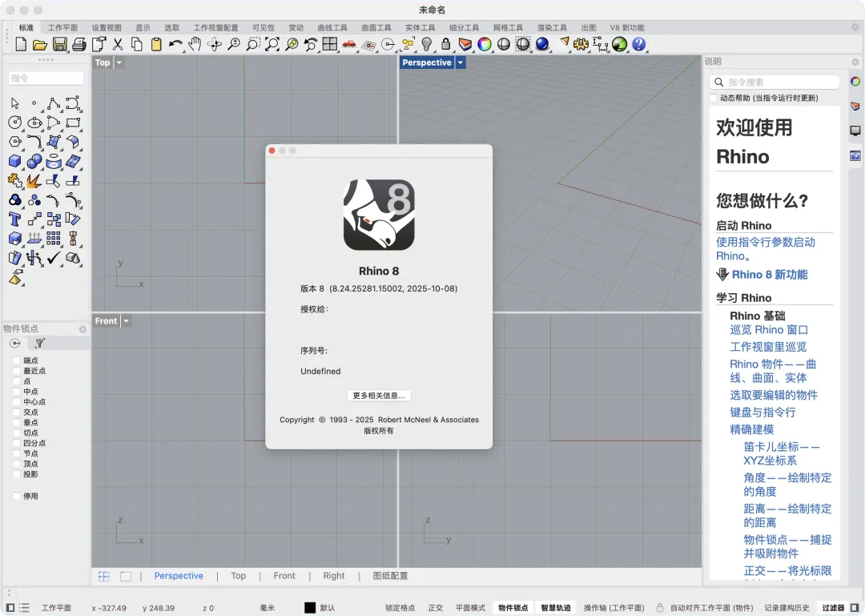Enable the 中心点 object snap
This screenshot has height=616, width=865.
click(17, 402)
